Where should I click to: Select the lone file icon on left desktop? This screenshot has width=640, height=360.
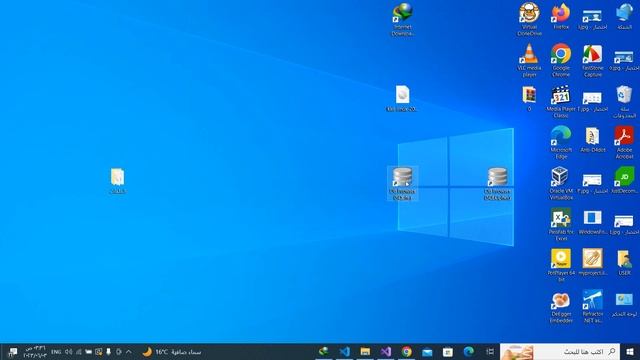coord(118,181)
